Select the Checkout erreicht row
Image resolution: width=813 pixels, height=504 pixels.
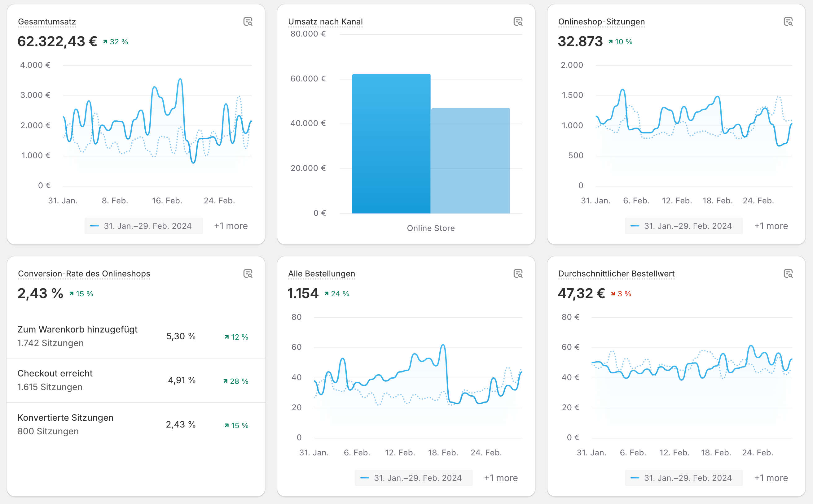tap(136, 380)
